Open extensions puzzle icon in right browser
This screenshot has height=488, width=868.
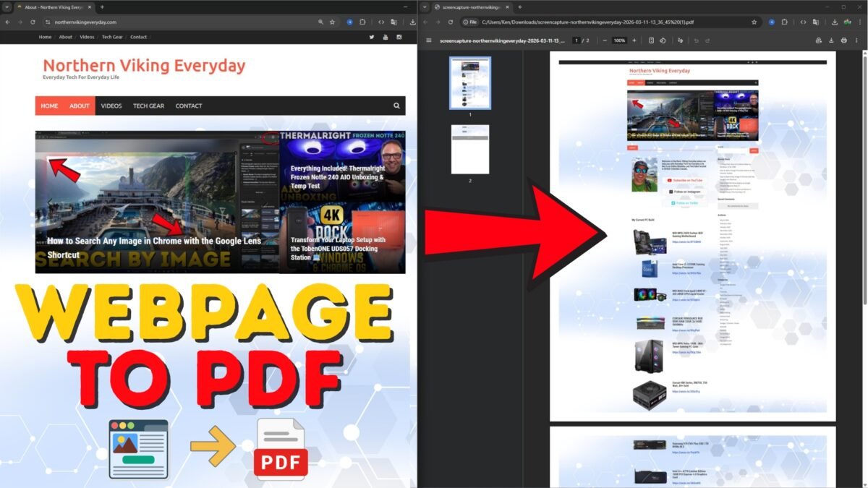click(x=786, y=22)
